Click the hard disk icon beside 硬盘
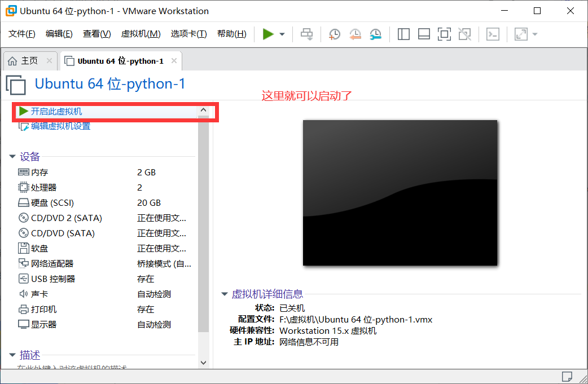Viewport: 588px width, 384px height. [x=23, y=202]
